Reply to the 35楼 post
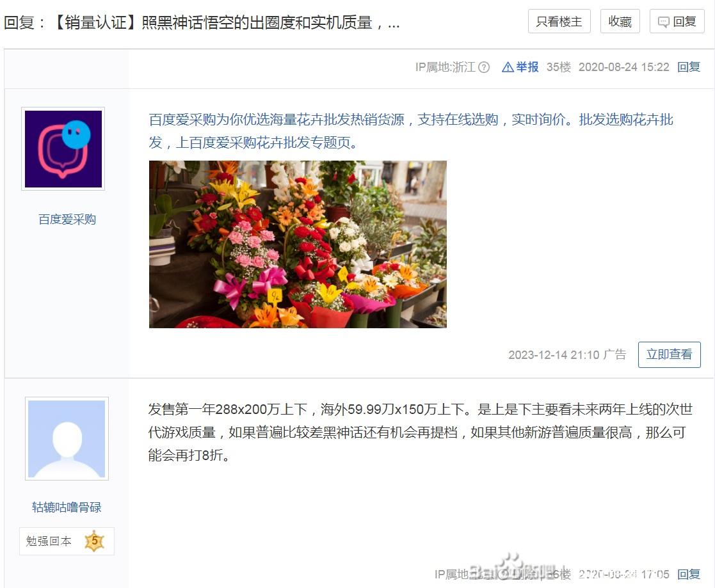 tap(689, 67)
